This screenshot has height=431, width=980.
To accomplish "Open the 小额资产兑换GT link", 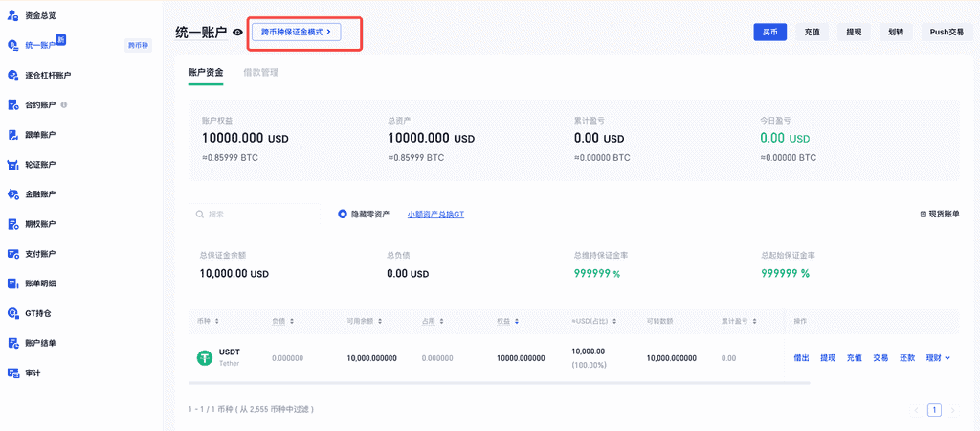I will [435, 214].
